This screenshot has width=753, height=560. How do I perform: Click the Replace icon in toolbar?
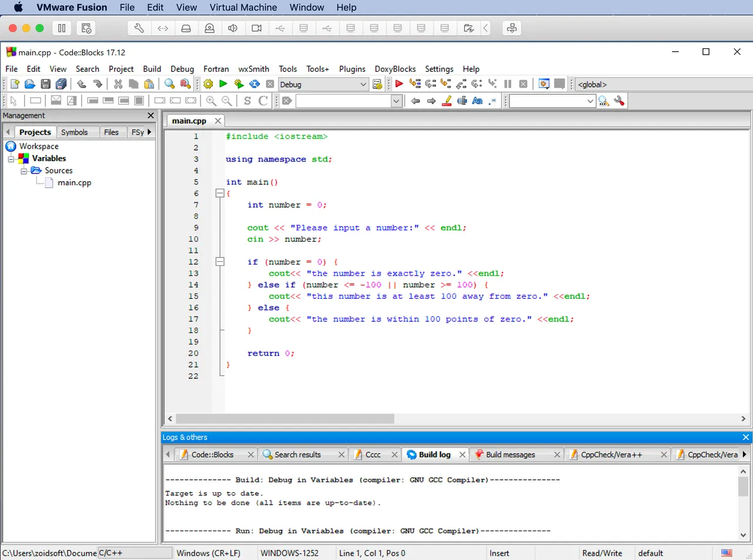coord(185,84)
